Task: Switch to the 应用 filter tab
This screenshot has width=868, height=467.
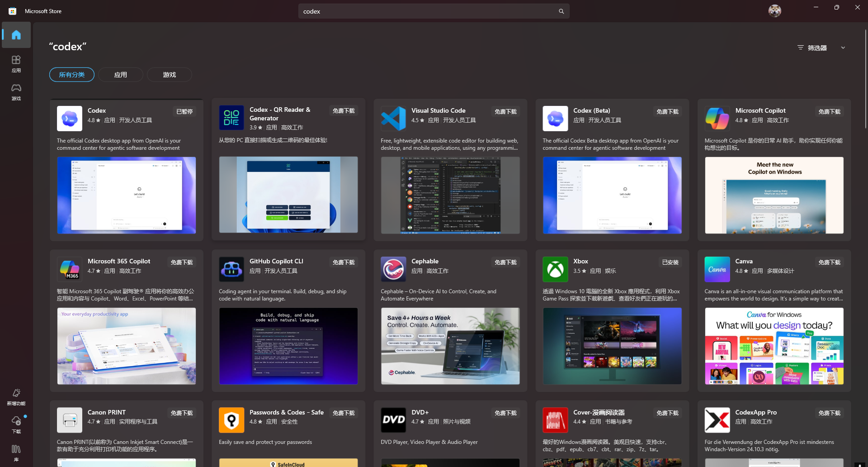Action: click(121, 75)
